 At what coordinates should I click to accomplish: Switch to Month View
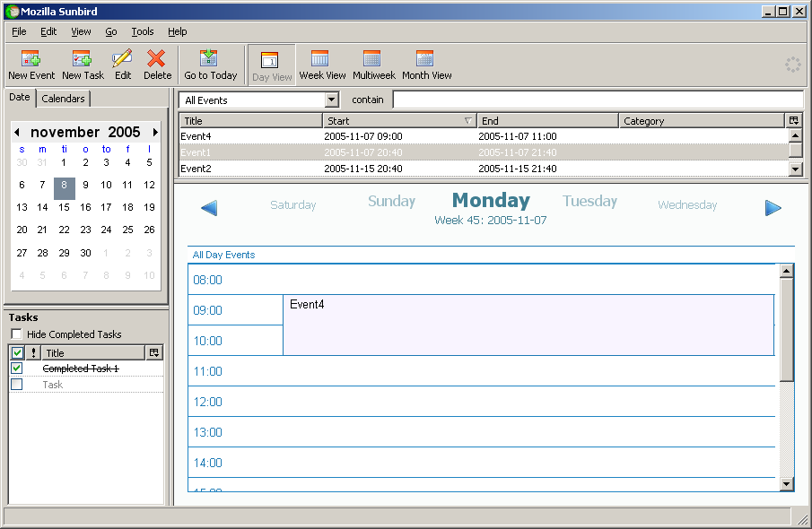[426, 60]
